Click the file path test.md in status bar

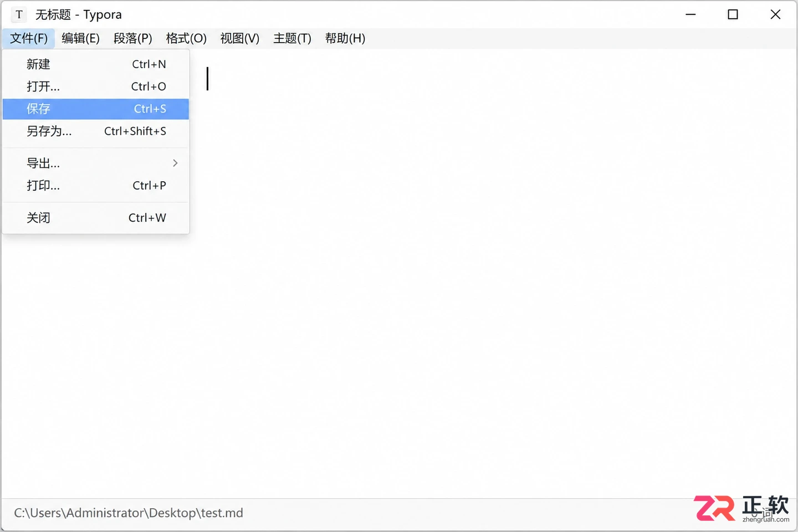coord(129,513)
